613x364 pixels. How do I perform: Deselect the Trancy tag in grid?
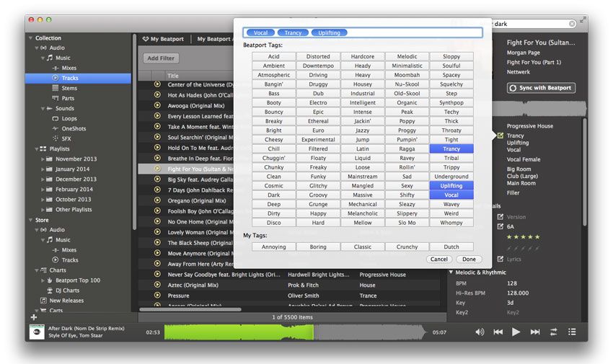(x=451, y=148)
